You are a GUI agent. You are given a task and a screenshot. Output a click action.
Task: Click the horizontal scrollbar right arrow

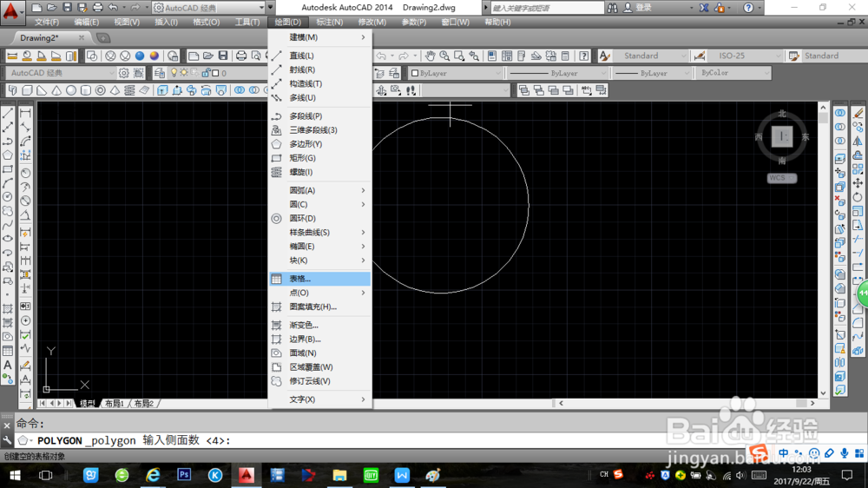(812, 403)
